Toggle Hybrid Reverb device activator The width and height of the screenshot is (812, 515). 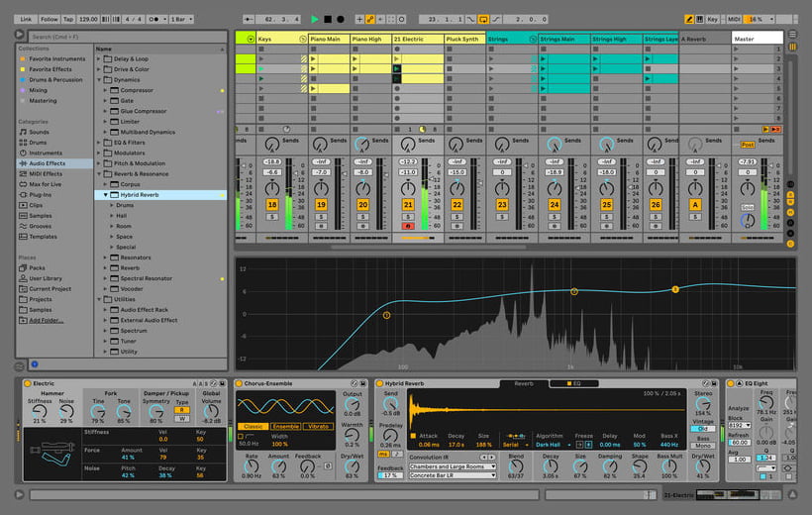(379, 383)
